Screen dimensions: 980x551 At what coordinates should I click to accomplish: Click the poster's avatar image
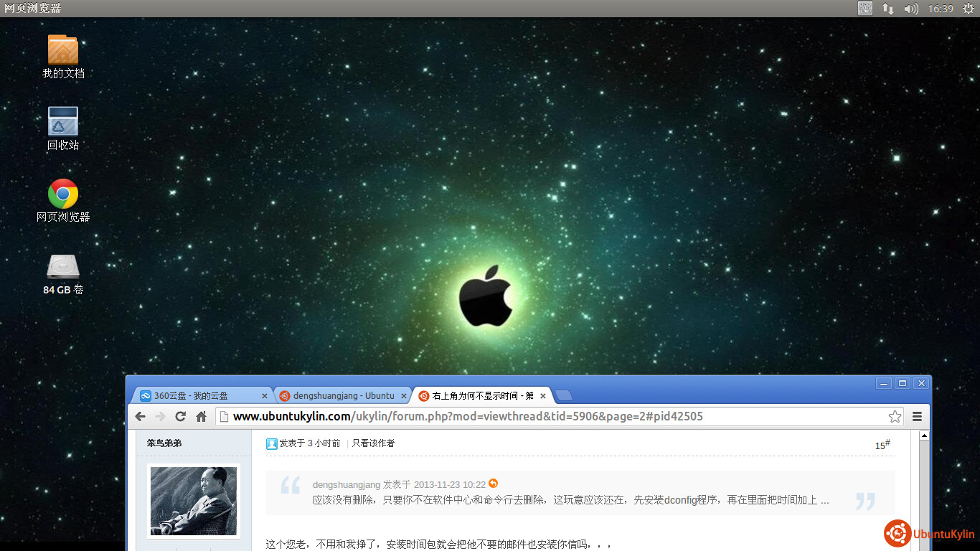193,501
